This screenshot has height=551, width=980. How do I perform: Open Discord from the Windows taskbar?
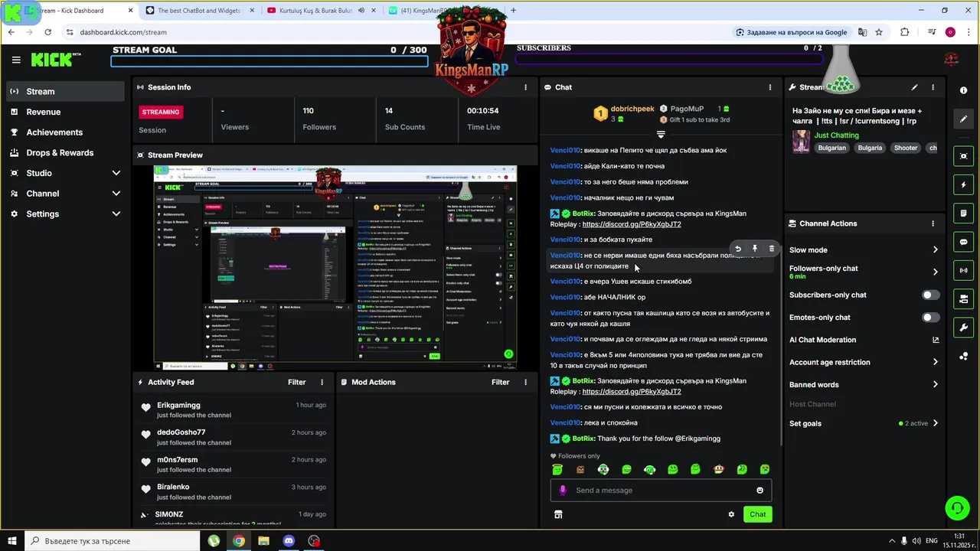pos(289,541)
